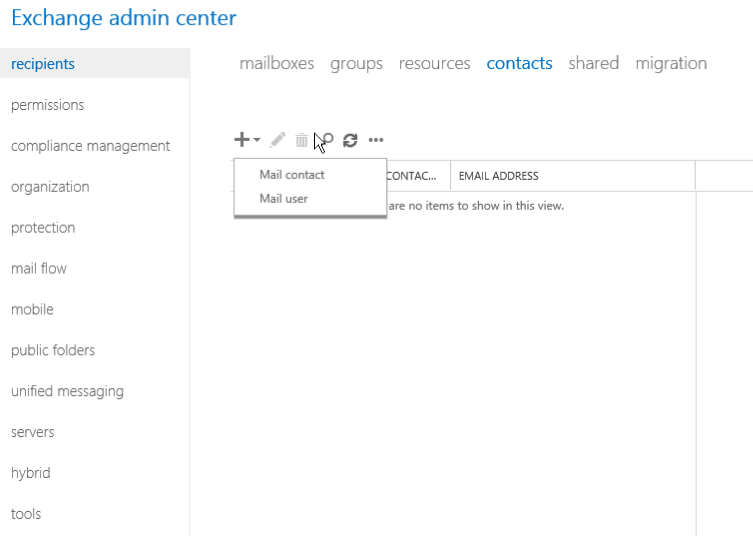This screenshot has height=536, width=753.
Task: Open mobile in the left navigation
Action: (32, 309)
